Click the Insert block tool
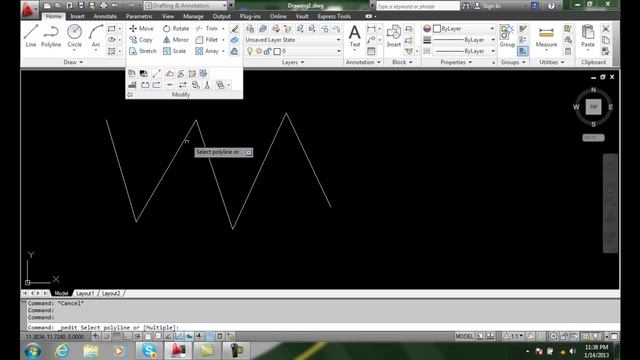The image size is (640, 360). (x=393, y=36)
